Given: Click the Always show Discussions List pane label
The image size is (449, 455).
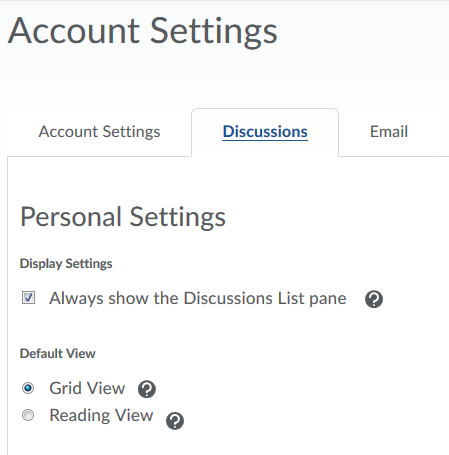Looking at the screenshot, I should [x=198, y=298].
